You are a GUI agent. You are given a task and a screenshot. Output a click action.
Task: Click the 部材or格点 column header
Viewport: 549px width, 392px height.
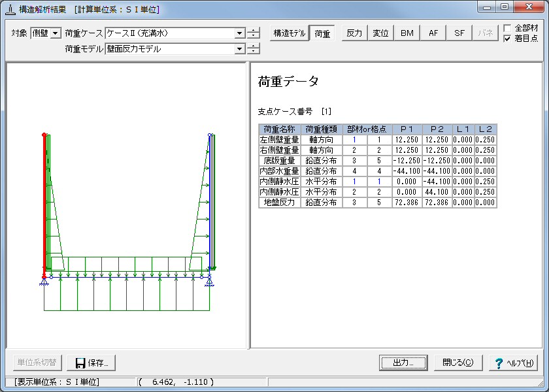[367, 129]
